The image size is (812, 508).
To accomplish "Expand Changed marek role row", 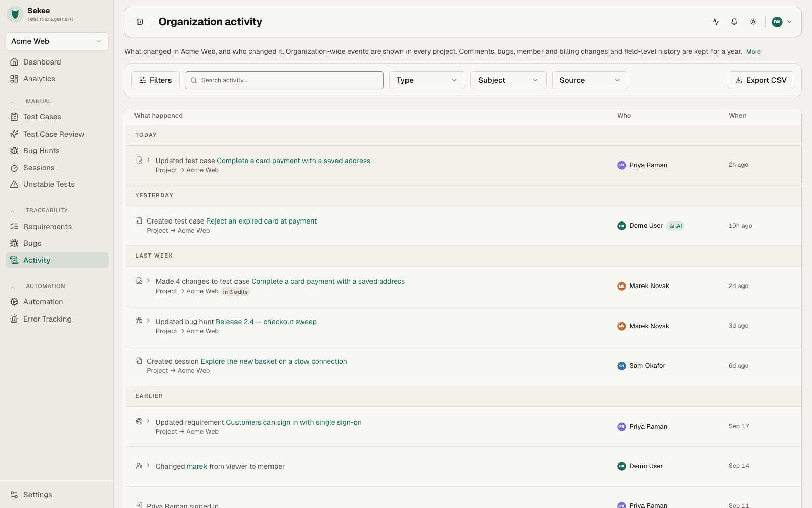I will pyautogui.click(x=148, y=466).
